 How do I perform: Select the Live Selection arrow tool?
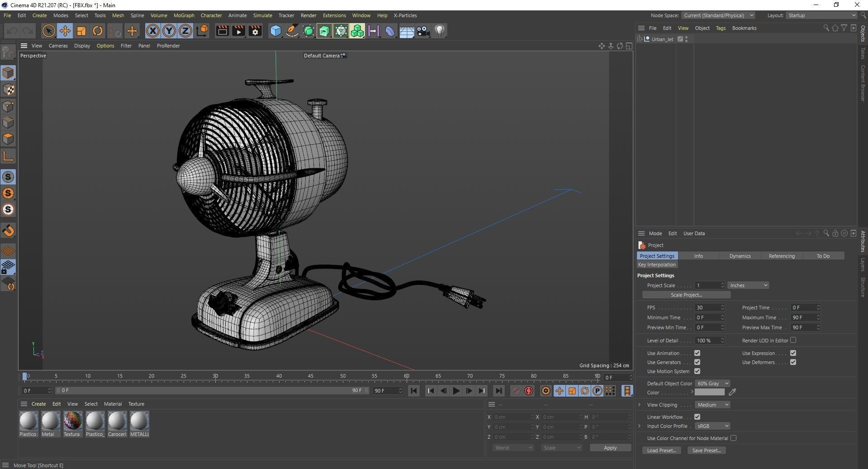48,31
